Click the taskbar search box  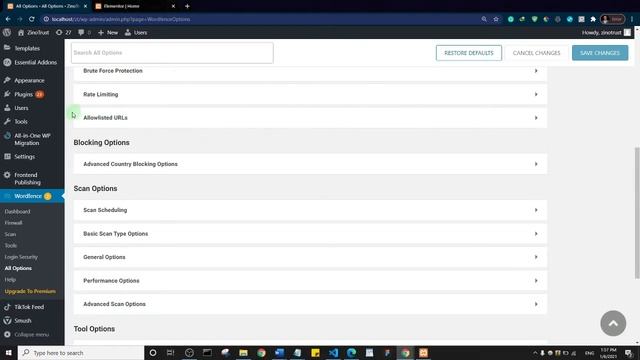point(81,353)
